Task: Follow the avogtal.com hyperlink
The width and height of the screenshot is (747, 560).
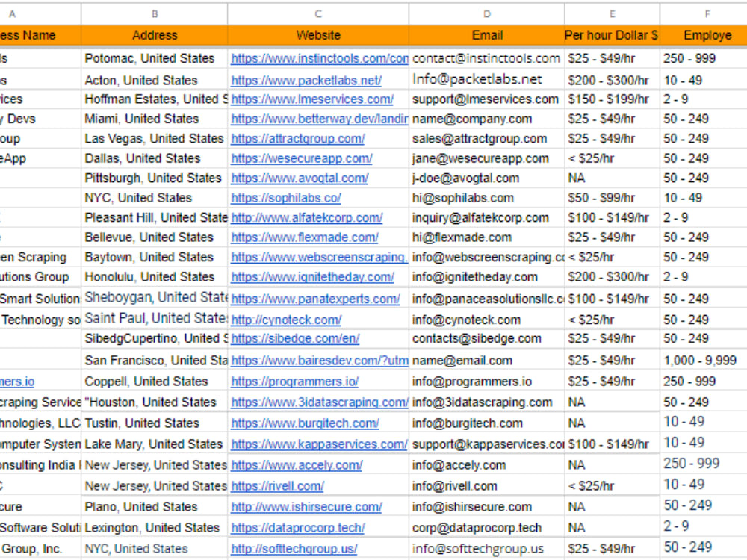Action: point(300,178)
